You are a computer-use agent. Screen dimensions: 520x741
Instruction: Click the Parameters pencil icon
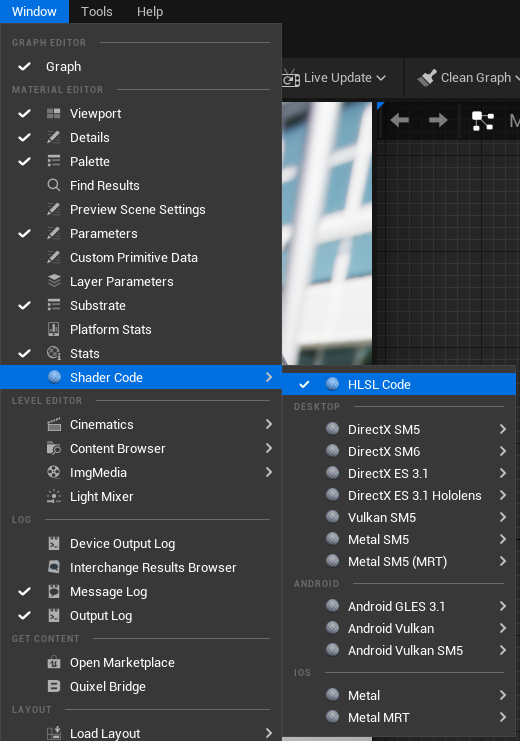(53, 233)
